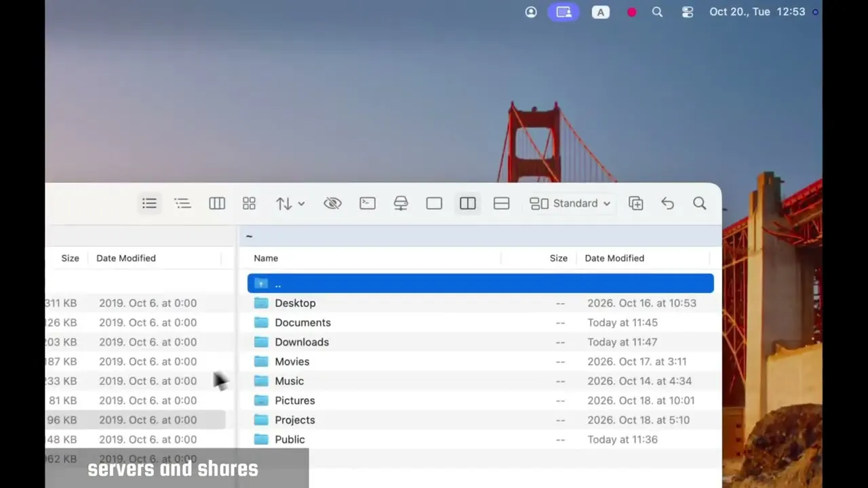Screen dimensions: 868x488
Task: Select the Projects folder
Action: pos(480,420)
